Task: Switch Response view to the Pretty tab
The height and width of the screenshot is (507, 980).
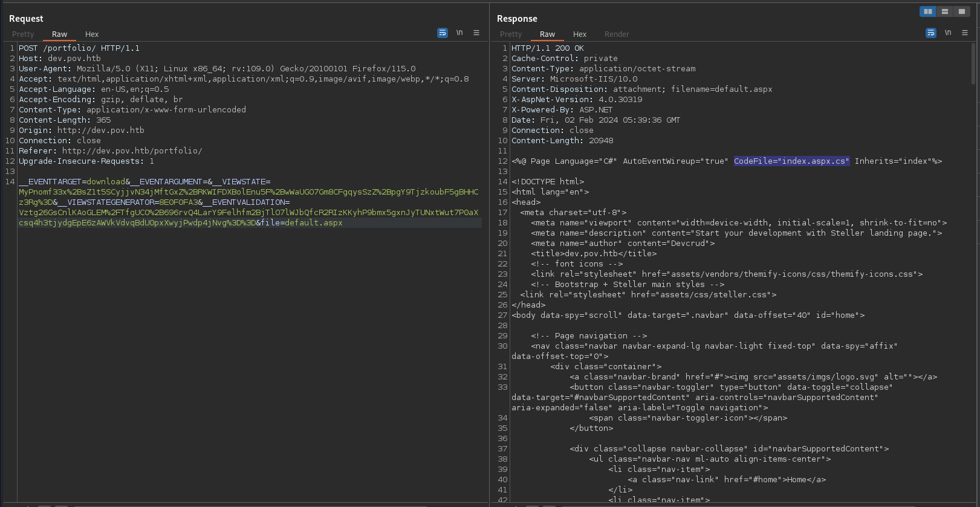Action: tap(511, 34)
